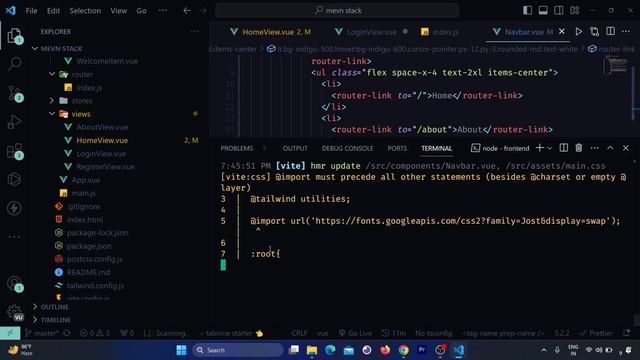640x360 pixels.
Task: Open AboutView.vue in the file tree
Action: pos(102,127)
